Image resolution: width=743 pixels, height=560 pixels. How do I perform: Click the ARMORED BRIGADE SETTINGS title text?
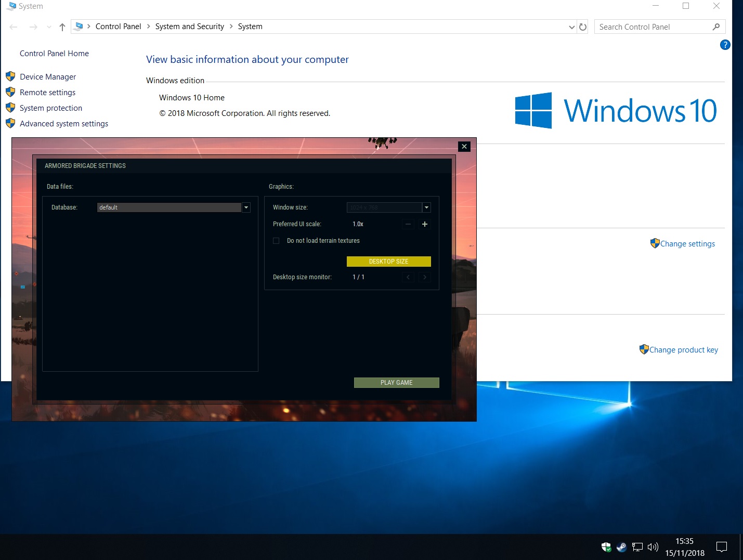point(85,166)
